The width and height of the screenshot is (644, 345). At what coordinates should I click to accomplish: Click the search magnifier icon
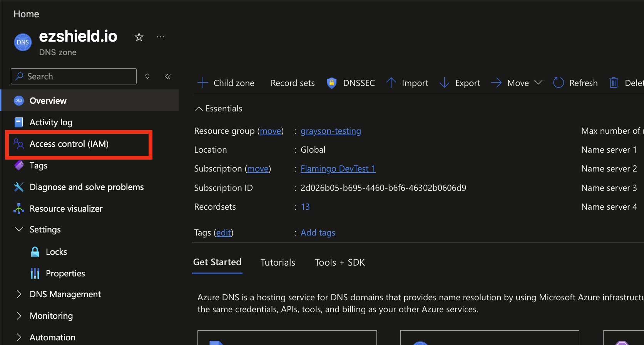pos(19,76)
